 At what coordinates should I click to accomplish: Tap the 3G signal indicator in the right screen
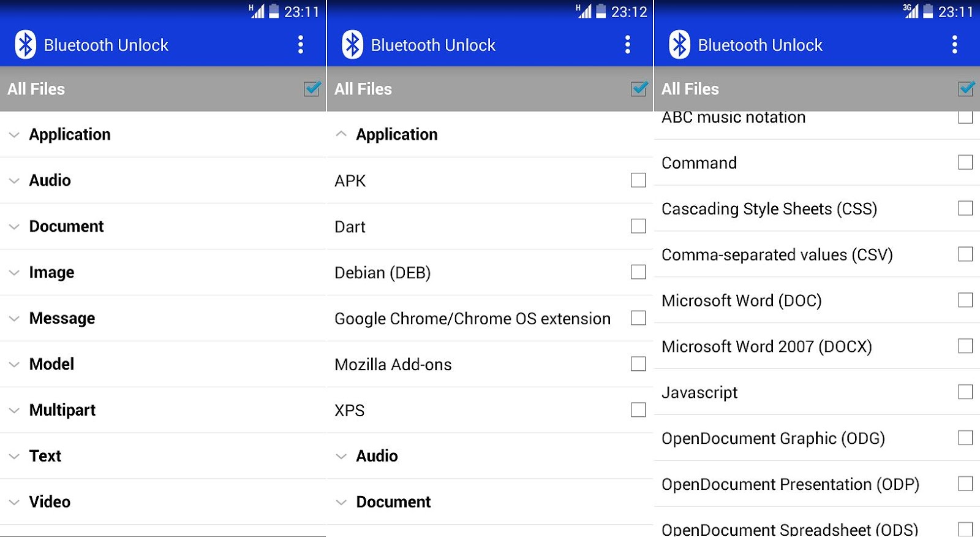[x=911, y=11]
